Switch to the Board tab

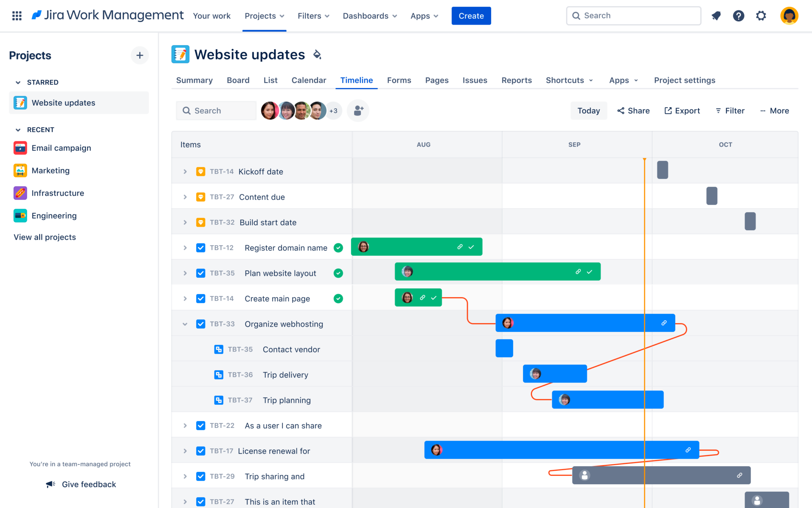(238, 80)
